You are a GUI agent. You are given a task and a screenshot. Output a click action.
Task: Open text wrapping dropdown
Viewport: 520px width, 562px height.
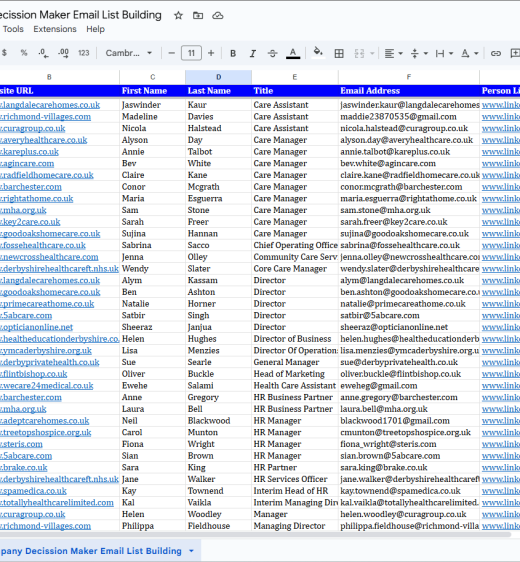444,53
